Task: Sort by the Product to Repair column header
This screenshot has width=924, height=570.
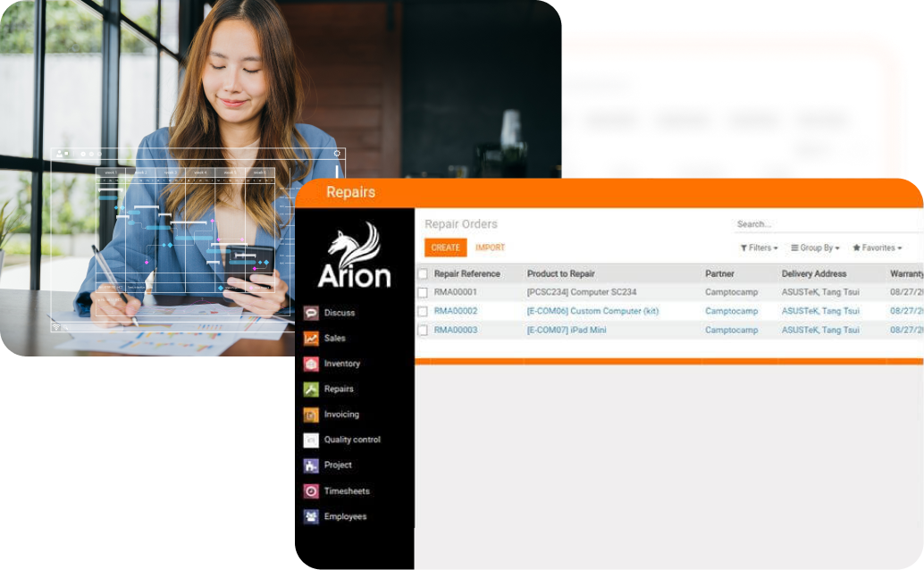Action: [x=560, y=273]
